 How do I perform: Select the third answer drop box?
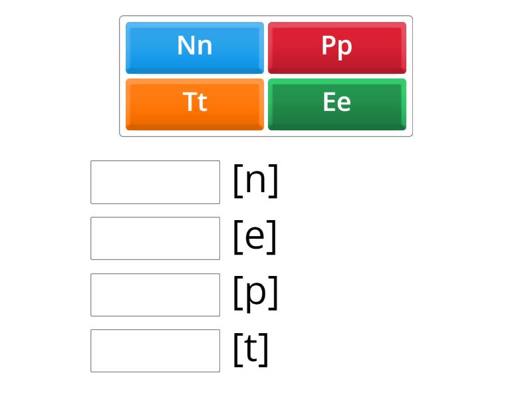155,295
